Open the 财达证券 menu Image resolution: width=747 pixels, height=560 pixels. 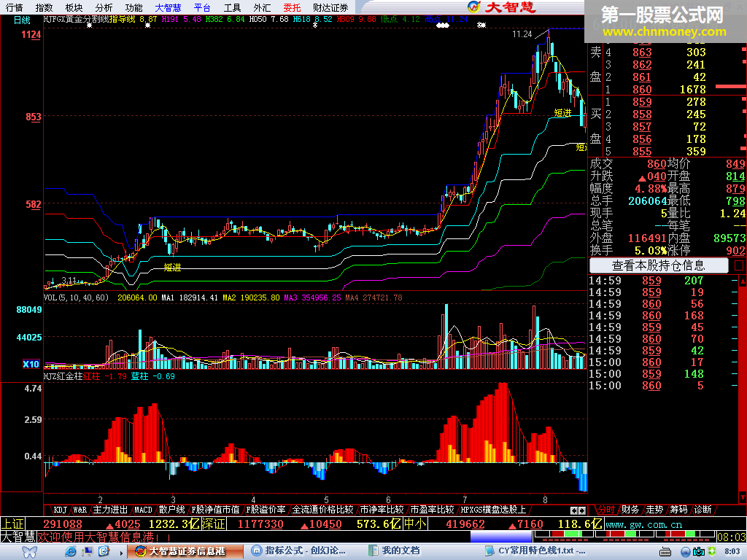[x=330, y=7]
